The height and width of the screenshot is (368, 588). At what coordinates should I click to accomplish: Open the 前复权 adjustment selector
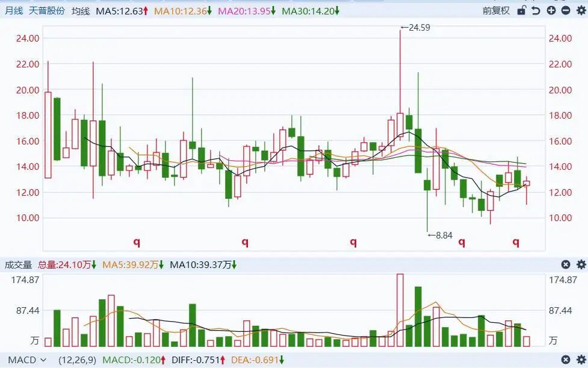point(496,11)
